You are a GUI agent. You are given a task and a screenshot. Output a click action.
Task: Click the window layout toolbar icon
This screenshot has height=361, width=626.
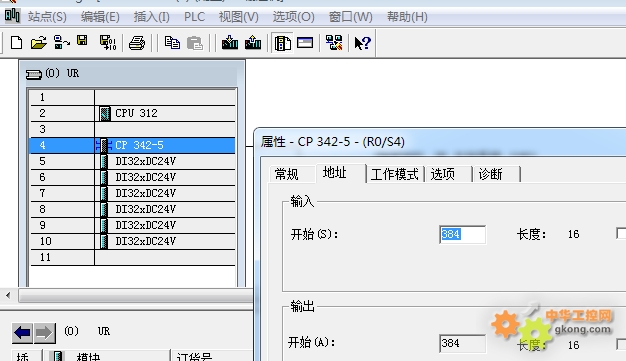point(305,42)
